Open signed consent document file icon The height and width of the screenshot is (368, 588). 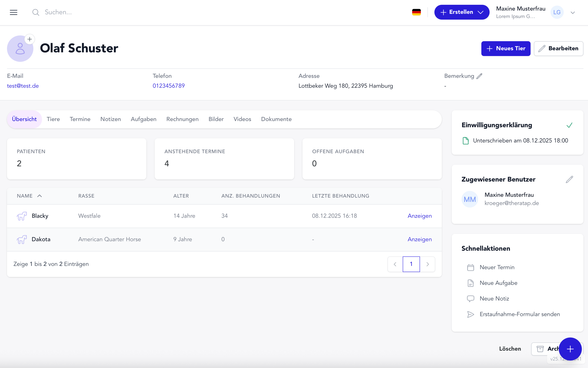coord(466,140)
